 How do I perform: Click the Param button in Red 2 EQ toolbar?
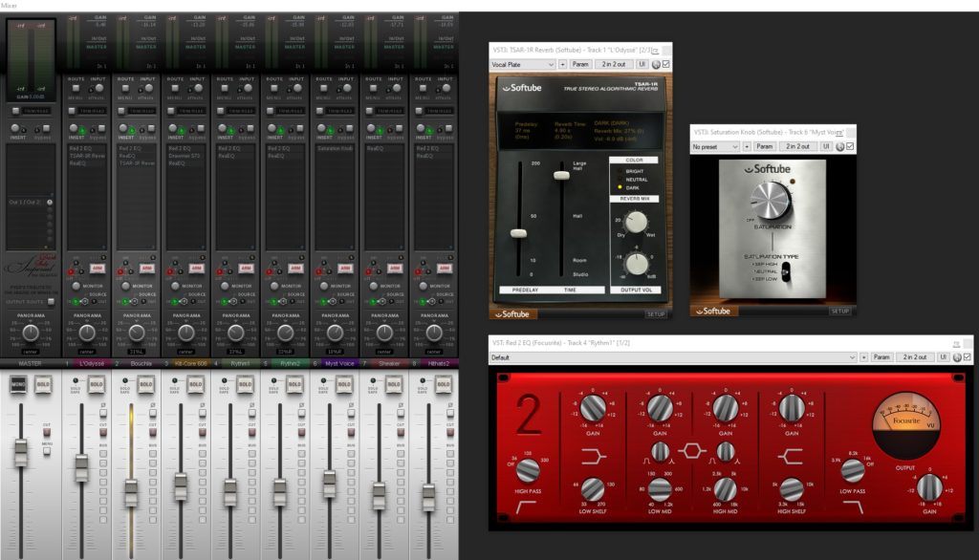coord(881,357)
